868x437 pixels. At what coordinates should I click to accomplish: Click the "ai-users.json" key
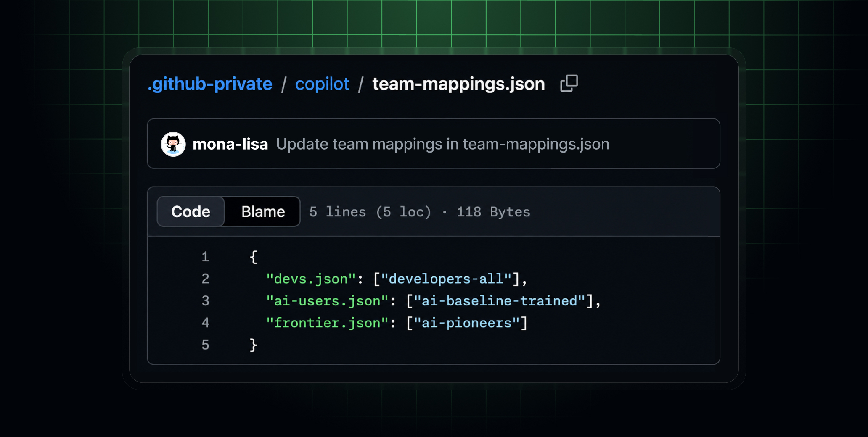328,301
